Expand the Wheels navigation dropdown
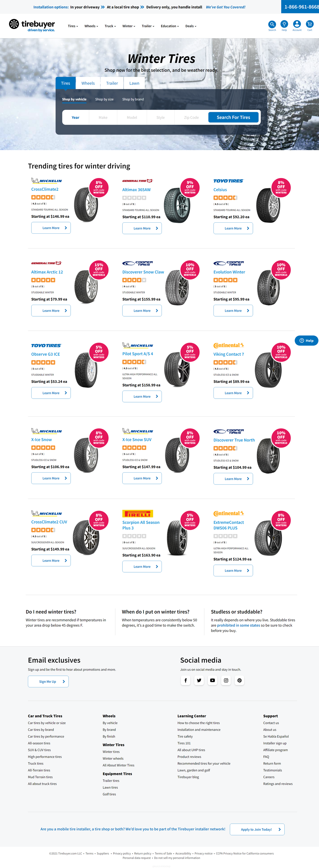Viewport: 319px width, 868px height. tap(91, 26)
